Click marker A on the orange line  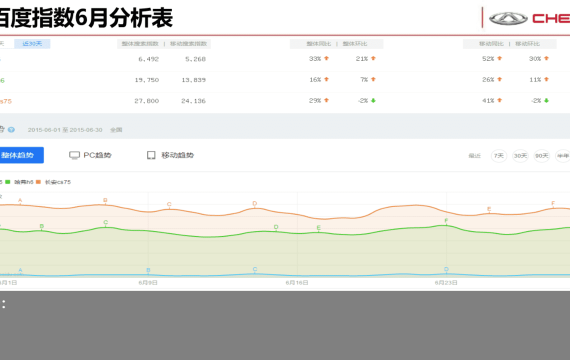click(20, 200)
